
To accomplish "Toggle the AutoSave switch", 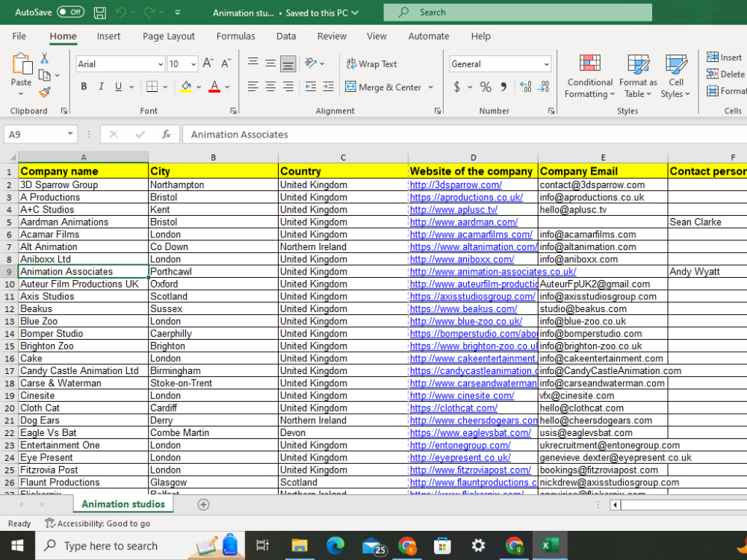I will click(70, 13).
